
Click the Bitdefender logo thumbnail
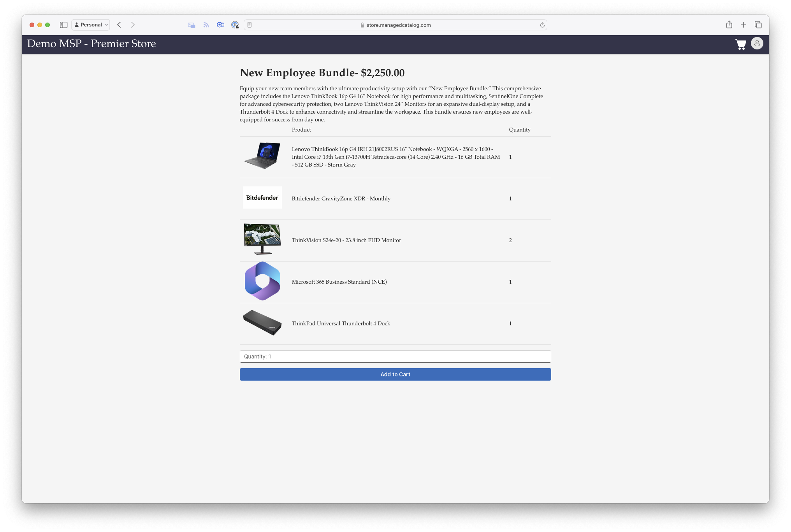pyautogui.click(x=262, y=198)
